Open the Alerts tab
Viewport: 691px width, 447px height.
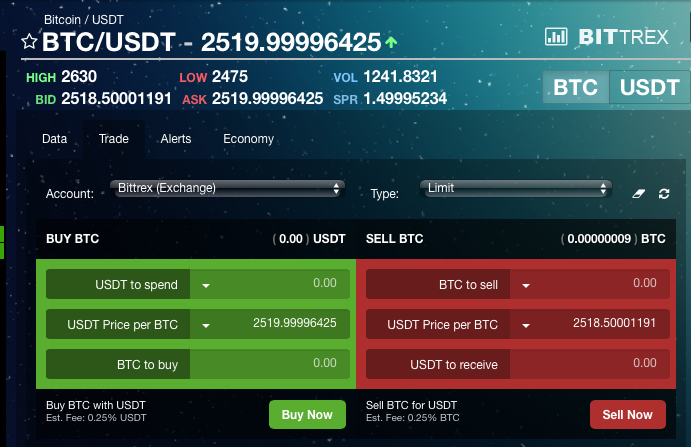coord(176,139)
